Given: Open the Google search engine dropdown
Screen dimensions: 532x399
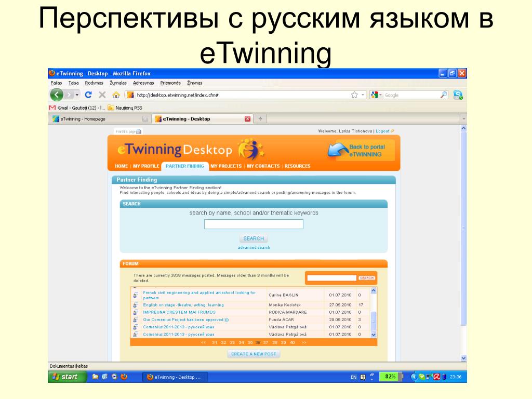Looking at the screenshot, I should click(x=380, y=95).
